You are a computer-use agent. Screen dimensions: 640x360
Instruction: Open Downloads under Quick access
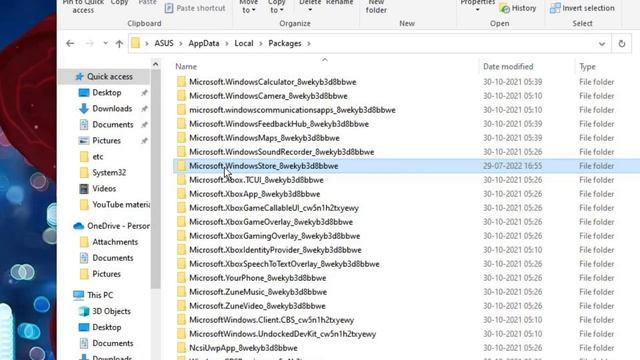pyautogui.click(x=106, y=109)
